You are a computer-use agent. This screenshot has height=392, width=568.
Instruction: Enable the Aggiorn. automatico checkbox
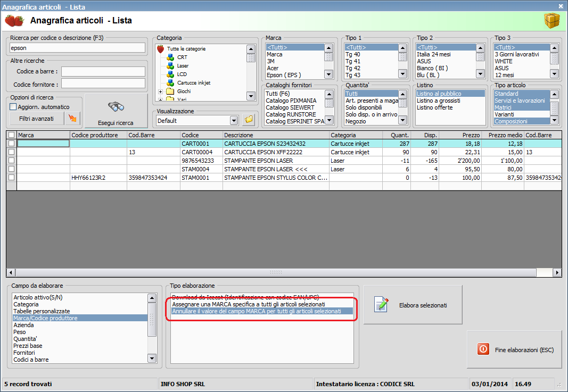coord(13,107)
